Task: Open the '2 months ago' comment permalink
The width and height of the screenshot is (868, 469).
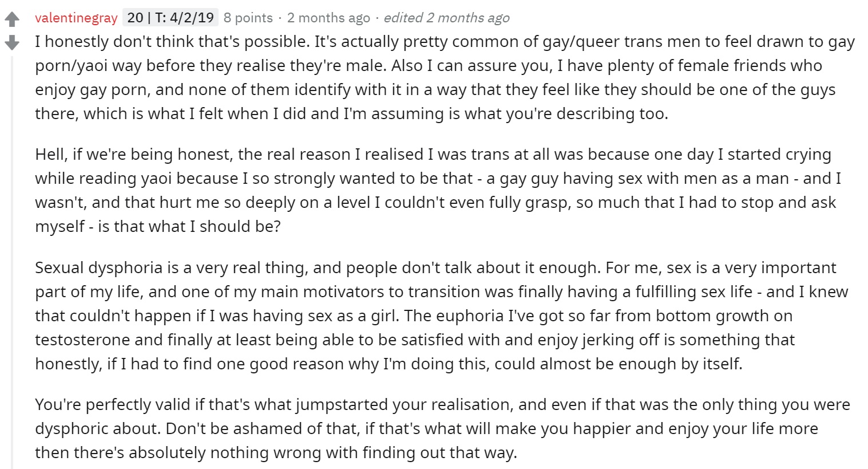Action: [x=328, y=18]
